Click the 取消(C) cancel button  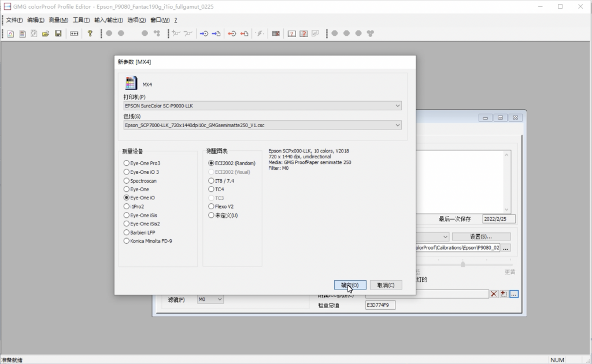(x=386, y=285)
